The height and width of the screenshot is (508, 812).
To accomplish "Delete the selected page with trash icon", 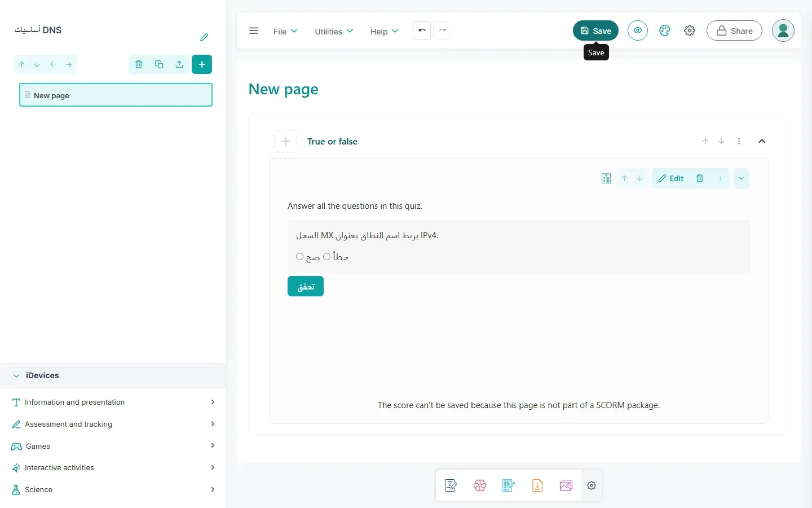I will (x=139, y=64).
